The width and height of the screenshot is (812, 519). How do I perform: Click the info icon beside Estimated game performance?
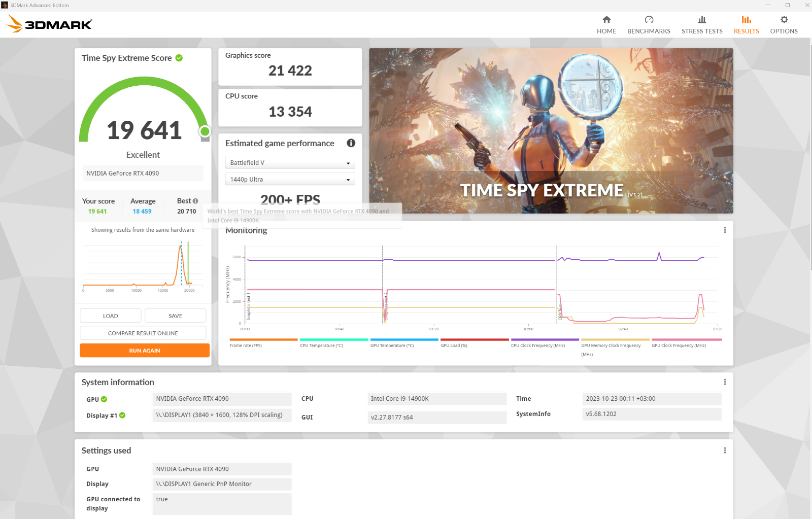(x=351, y=143)
